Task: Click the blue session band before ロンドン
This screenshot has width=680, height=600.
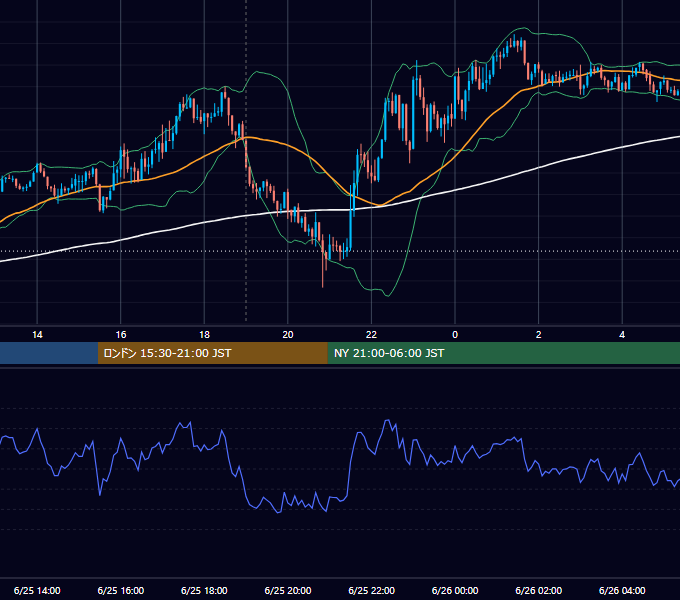Action: click(49, 353)
